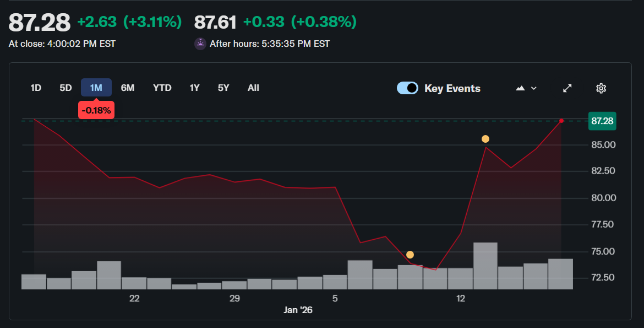Select the All time range
The width and height of the screenshot is (644, 328).
click(x=253, y=88)
